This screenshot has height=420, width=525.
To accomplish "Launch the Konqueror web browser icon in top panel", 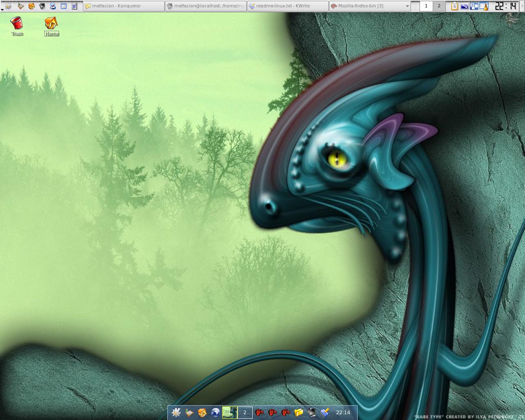I will pyautogui.click(x=52, y=6).
